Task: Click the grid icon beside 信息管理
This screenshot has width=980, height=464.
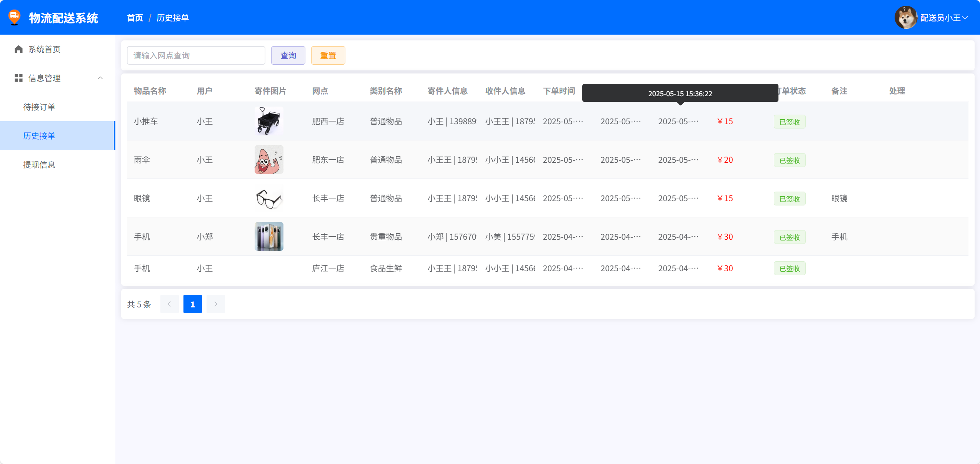Action: point(18,78)
